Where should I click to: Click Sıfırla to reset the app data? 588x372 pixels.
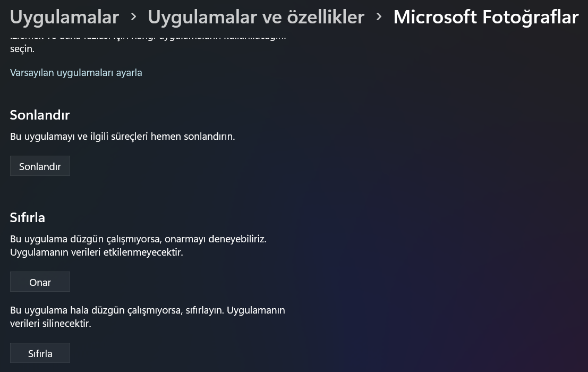point(40,353)
